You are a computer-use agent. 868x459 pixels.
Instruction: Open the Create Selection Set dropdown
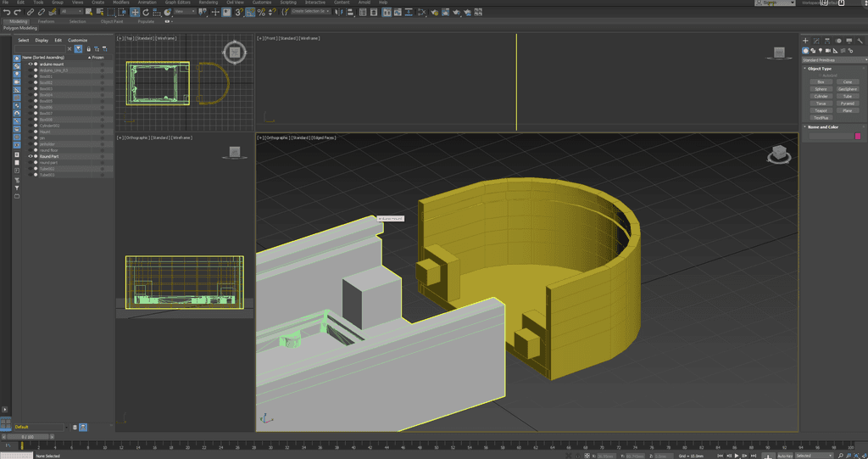tap(312, 12)
